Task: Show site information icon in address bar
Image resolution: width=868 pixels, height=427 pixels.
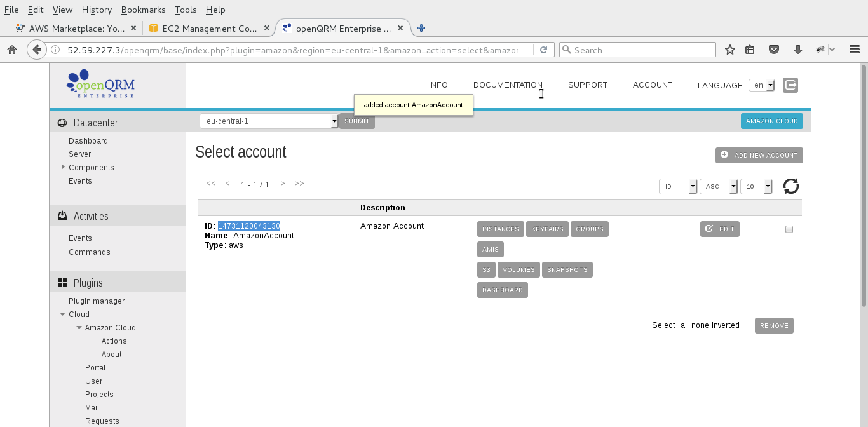Action: [55, 50]
